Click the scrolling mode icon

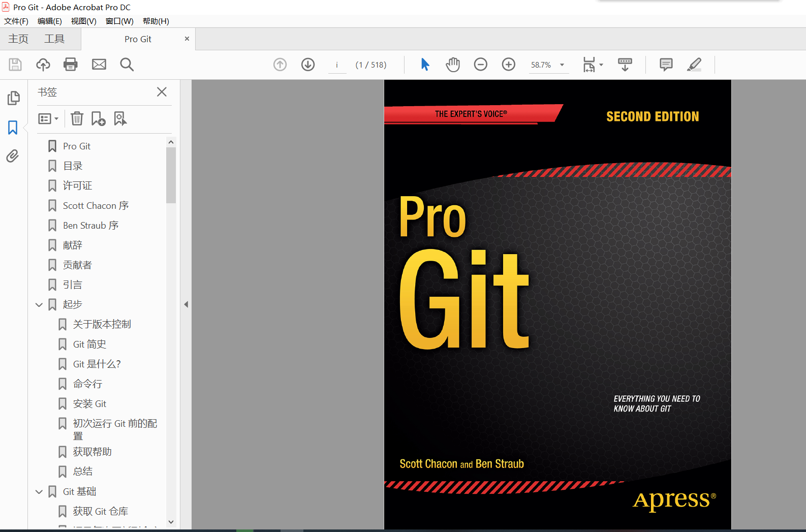click(x=625, y=65)
